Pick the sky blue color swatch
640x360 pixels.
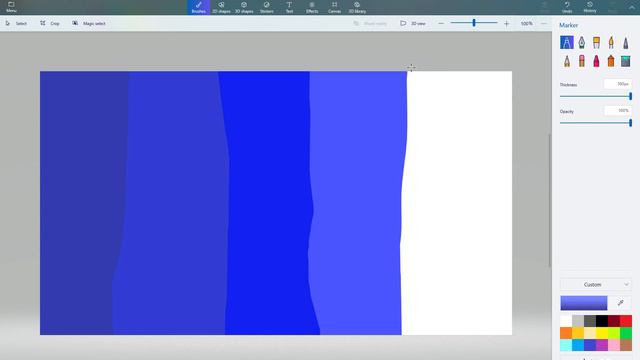[x=578, y=345]
